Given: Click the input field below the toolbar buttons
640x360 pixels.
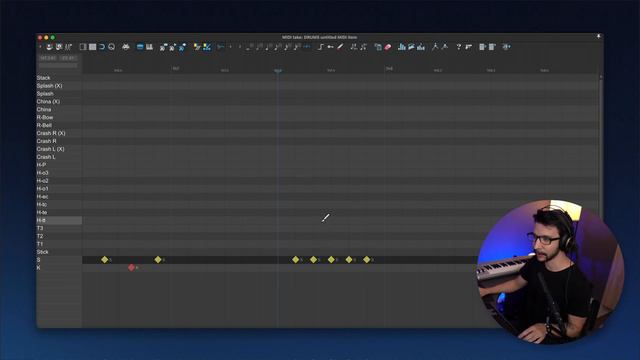Looking at the screenshot, I should (x=58, y=65).
